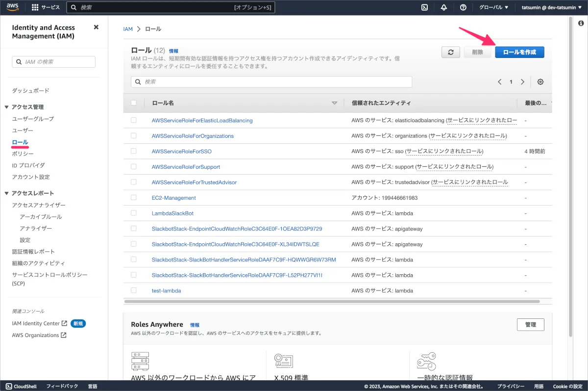Select AWSServiceRoleForSSO checkbox

coord(134,151)
